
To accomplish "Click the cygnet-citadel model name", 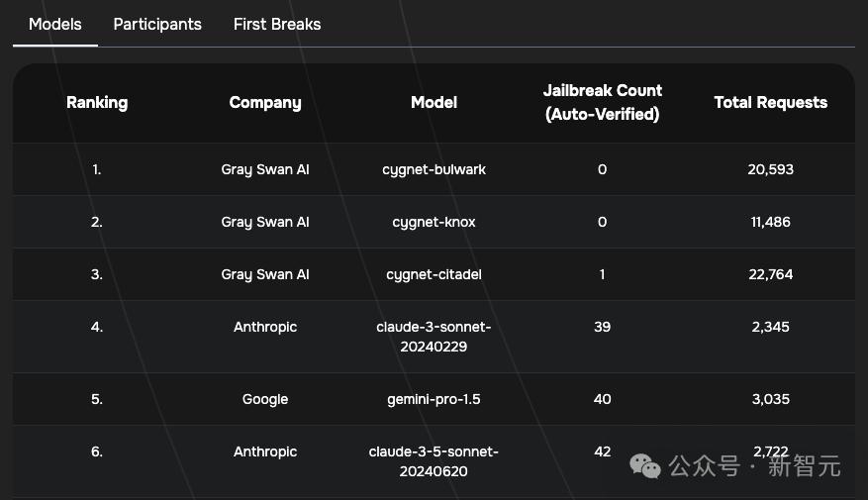I will coord(434,274).
